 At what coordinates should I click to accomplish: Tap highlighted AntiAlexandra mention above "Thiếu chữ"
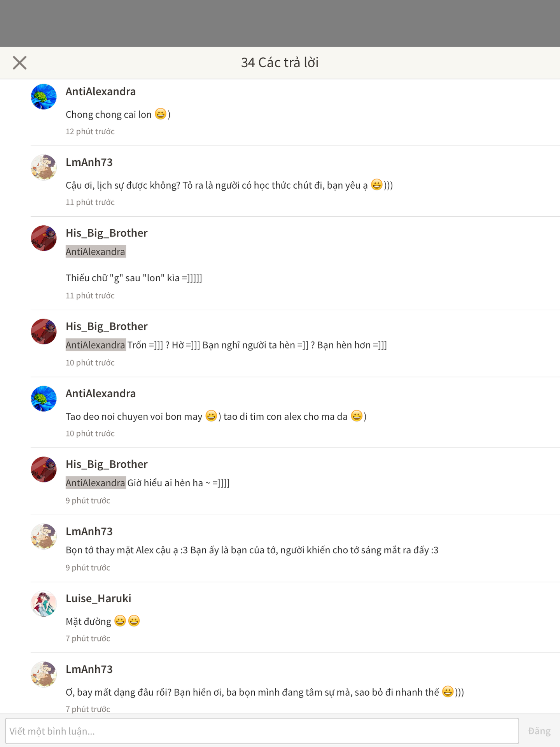[x=96, y=252]
